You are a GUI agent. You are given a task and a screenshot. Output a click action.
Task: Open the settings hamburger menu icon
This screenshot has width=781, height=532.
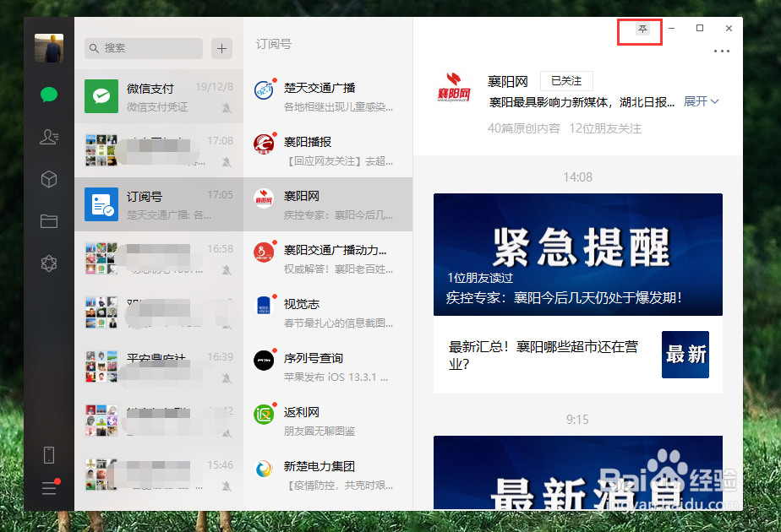[x=49, y=488]
